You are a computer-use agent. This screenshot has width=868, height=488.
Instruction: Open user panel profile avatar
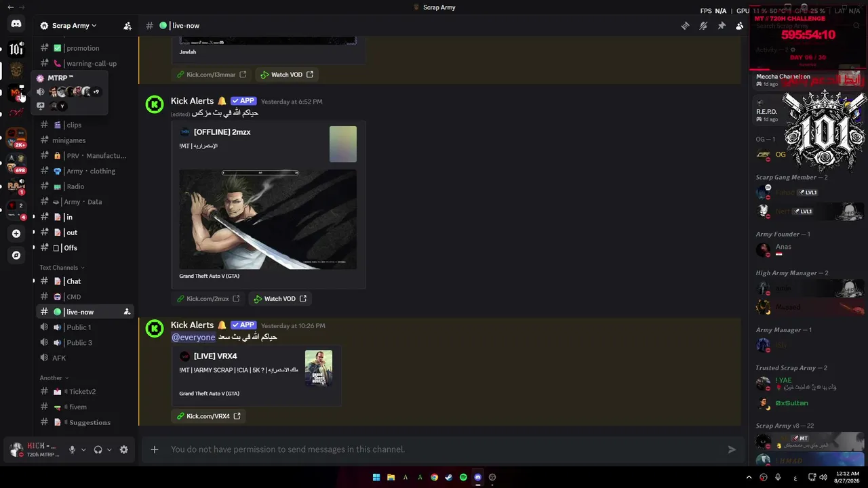tap(16, 449)
